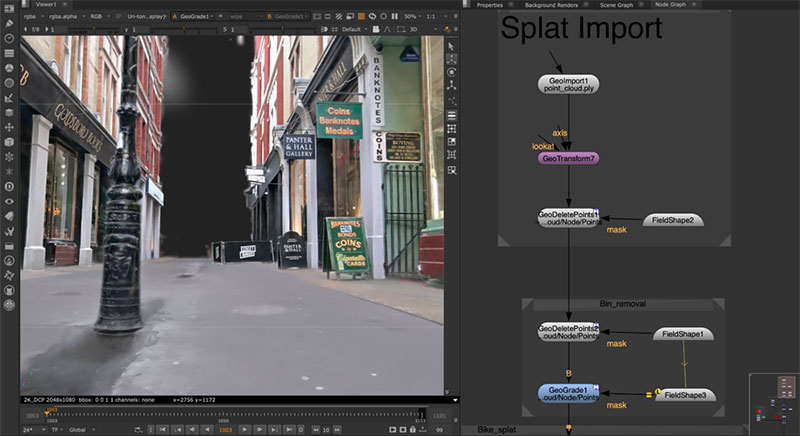Click the Image nodes icon in left toolbar
Image resolution: width=800 pixels, height=436 pixels.
click(x=9, y=8)
